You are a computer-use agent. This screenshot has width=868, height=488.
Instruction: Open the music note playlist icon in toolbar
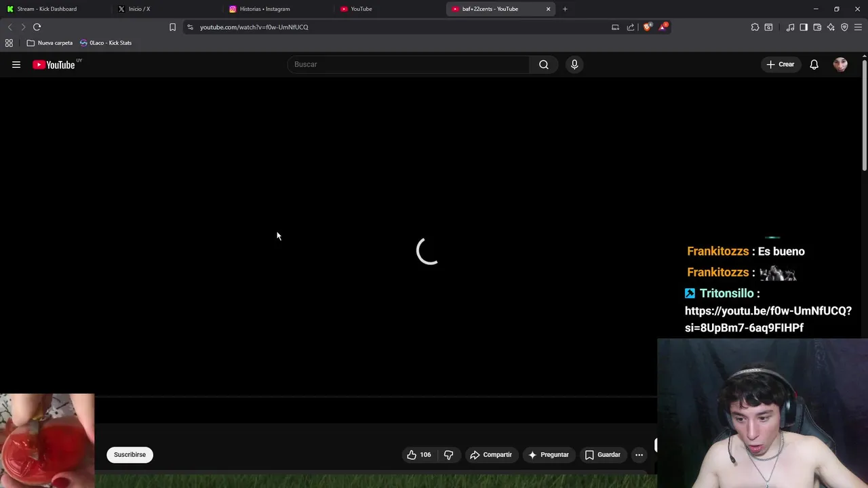[x=790, y=27]
